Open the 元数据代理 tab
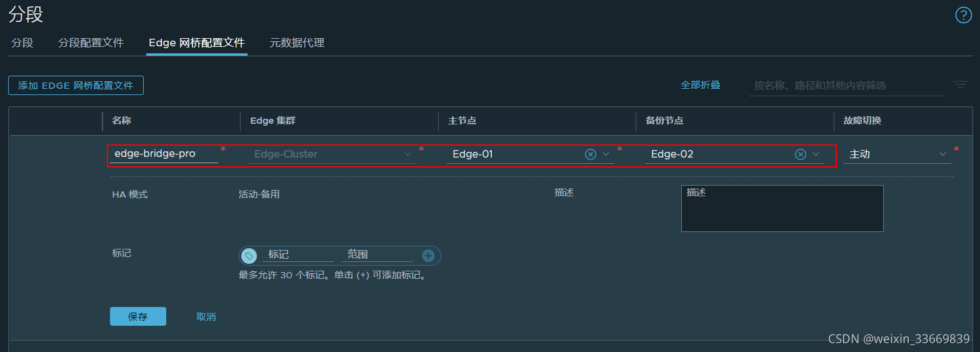The image size is (980, 352). tap(297, 43)
